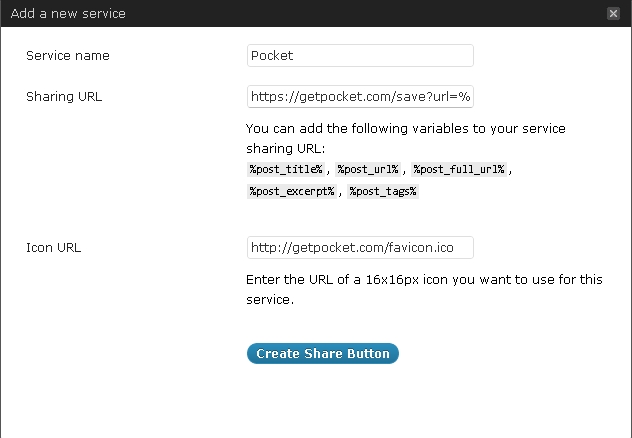
Task: Close the Add a new service dialog
Action: click(613, 13)
